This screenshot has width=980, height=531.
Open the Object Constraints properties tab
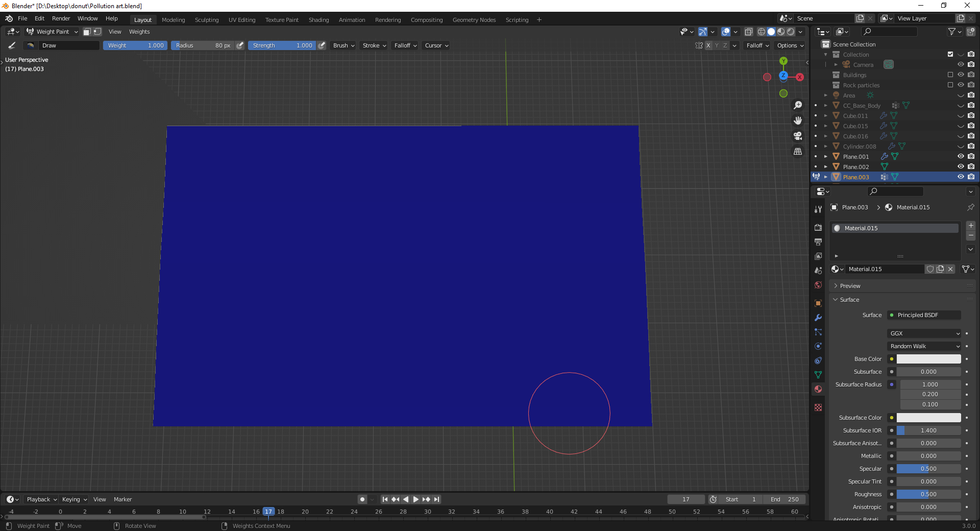pyautogui.click(x=818, y=360)
